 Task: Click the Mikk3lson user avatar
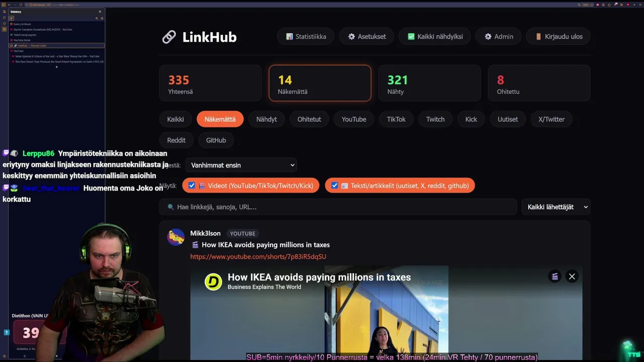pos(176,237)
